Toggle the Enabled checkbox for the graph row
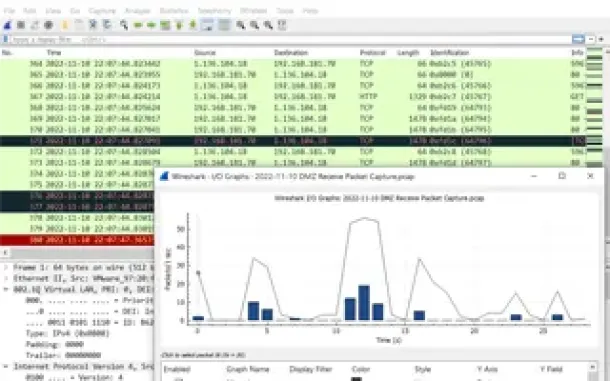 point(178,379)
